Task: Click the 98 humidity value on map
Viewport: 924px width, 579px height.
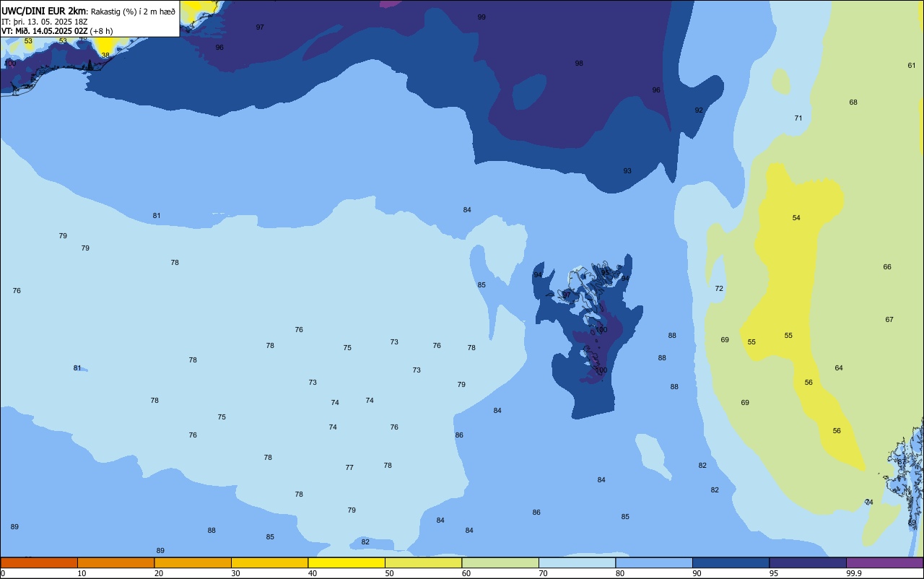Action: [579, 64]
